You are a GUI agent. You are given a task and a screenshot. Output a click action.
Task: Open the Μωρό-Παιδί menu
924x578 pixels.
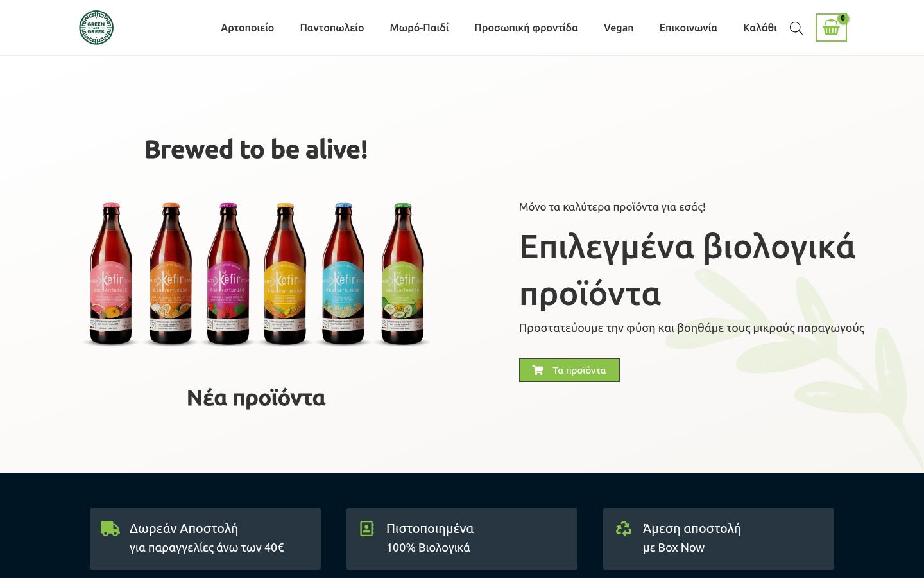(419, 28)
